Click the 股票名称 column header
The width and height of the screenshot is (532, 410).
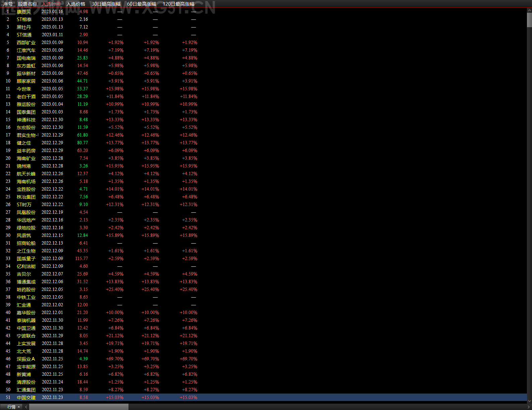pos(28,4)
